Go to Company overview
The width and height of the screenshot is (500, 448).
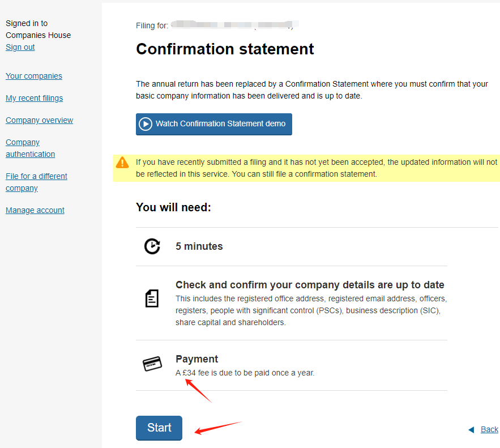[39, 120]
